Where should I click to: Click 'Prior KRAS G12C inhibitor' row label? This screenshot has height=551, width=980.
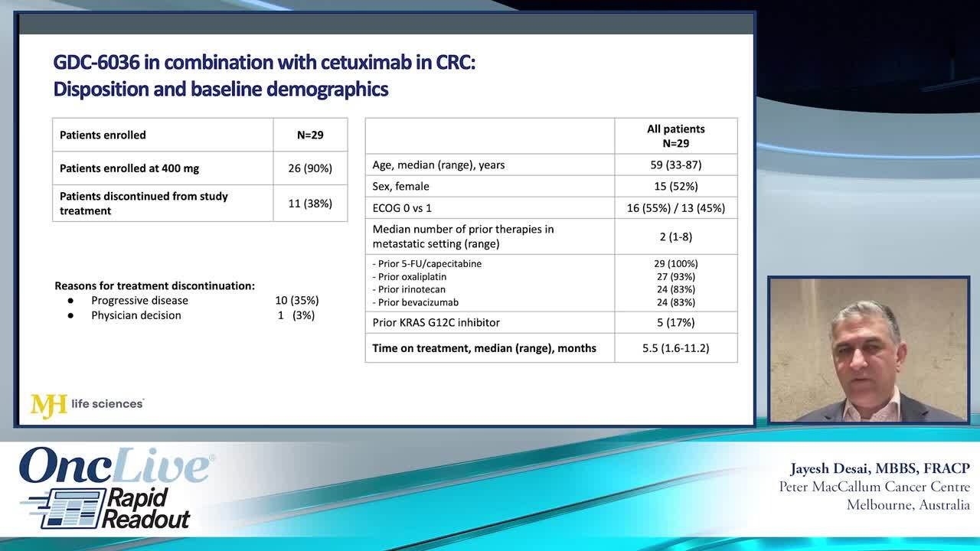436,323
